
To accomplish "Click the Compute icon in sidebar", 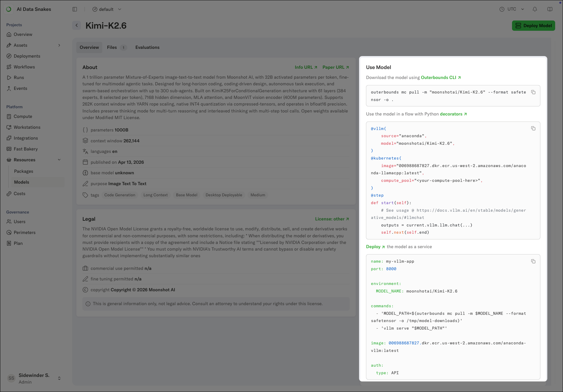I will click(9, 116).
